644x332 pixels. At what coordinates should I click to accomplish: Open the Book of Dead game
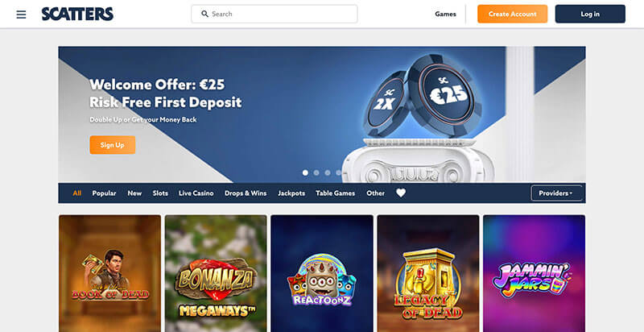tap(110, 273)
